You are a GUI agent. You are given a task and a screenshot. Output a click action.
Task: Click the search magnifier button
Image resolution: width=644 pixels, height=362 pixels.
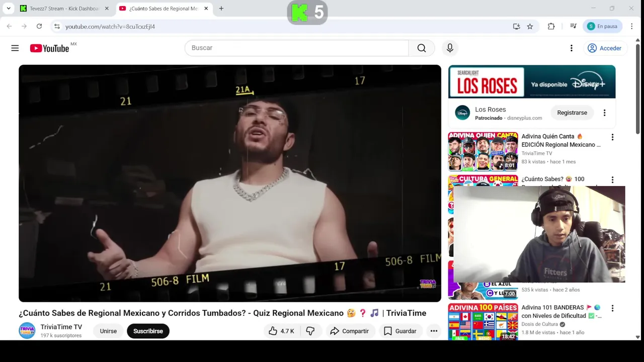[x=422, y=48]
